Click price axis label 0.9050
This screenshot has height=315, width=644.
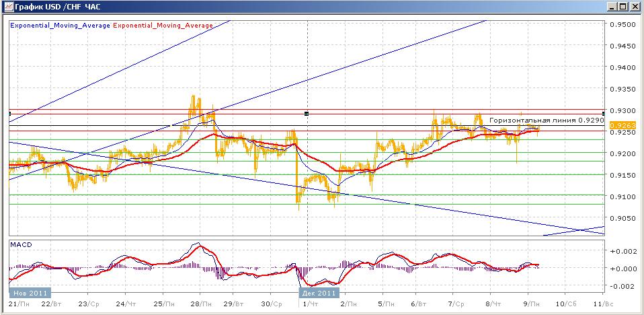(x=623, y=218)
